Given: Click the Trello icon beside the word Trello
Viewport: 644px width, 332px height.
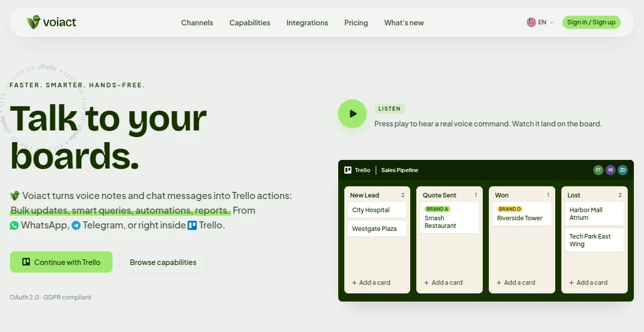Looking at the screenshot, I should coord(192,225).
